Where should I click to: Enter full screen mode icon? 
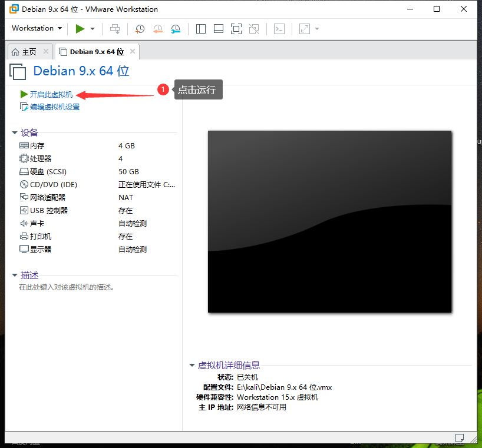[236, 29]
